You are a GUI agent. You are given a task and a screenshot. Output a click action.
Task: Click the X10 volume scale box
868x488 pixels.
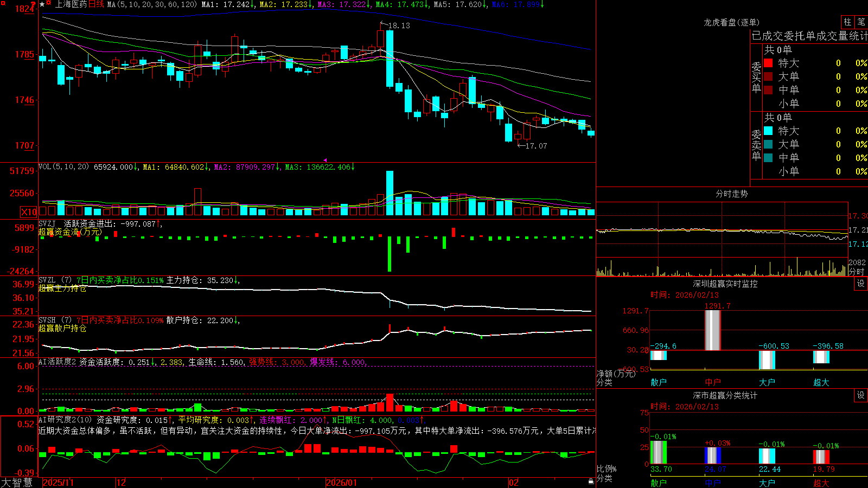[x=29, y=212]
